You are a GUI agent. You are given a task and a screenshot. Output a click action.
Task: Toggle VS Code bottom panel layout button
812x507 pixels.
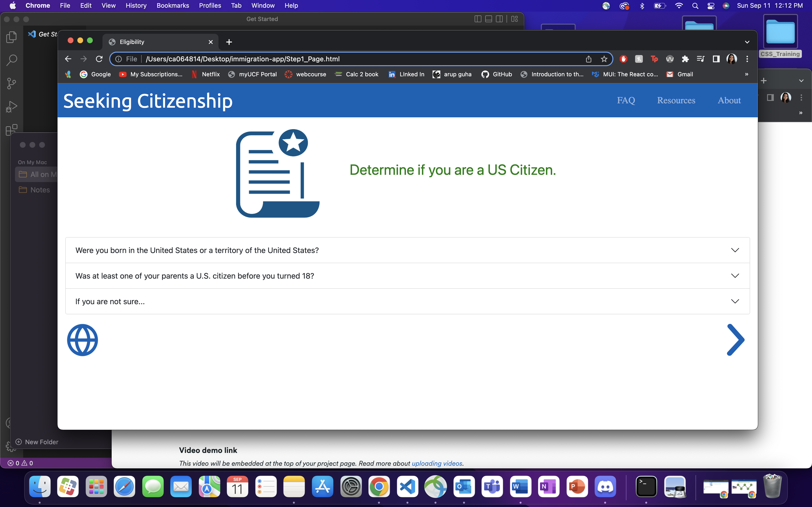(489, 19)
